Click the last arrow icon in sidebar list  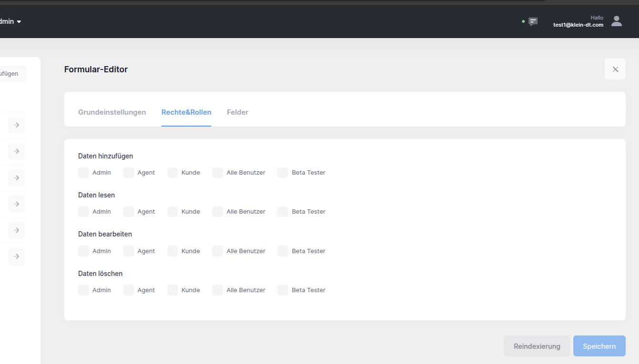point(17,256)
